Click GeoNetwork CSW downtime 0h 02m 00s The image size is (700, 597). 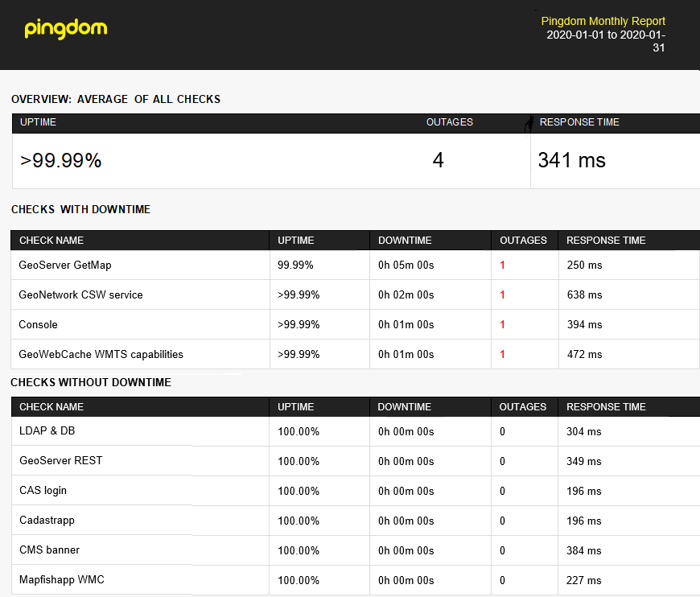(406, 294)
